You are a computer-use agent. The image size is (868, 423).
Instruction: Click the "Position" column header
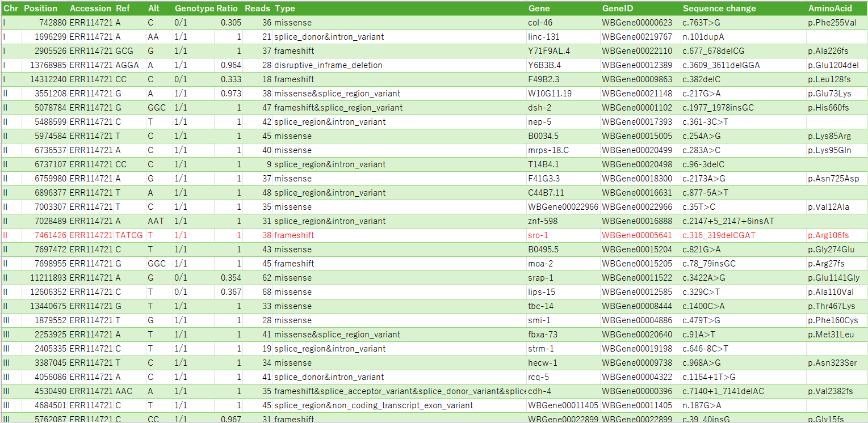point(41,9)
